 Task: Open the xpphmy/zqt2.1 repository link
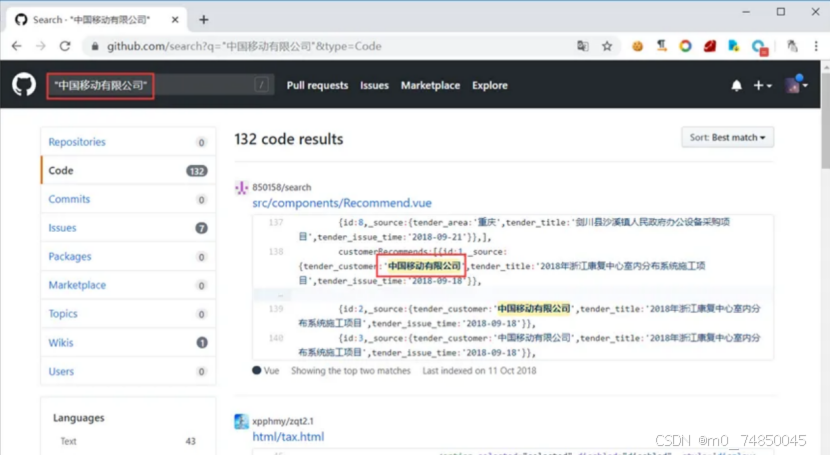283,421
